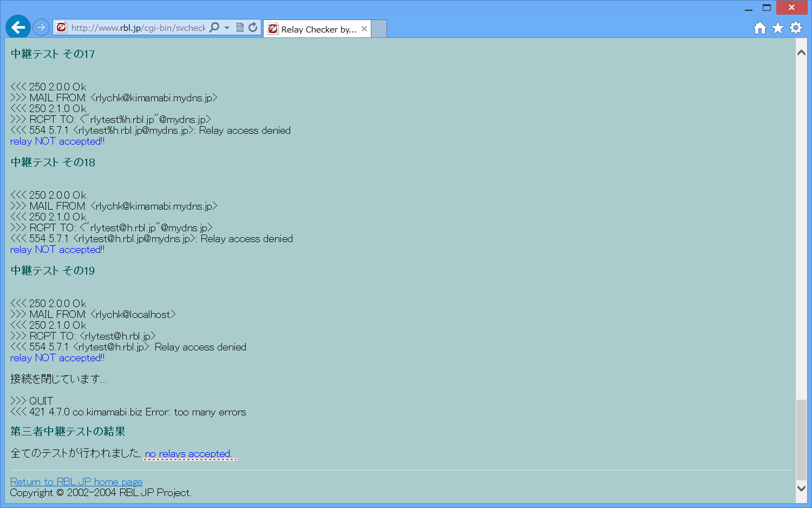812x508 pixels.
Task: Click the search magnifier icon in address bar
Action: coord(214,28)
